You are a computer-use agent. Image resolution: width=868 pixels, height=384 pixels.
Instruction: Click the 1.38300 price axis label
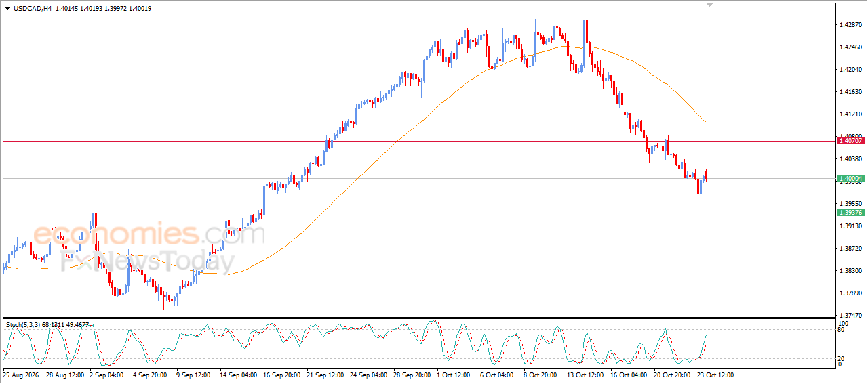click(x=850, y=271)
